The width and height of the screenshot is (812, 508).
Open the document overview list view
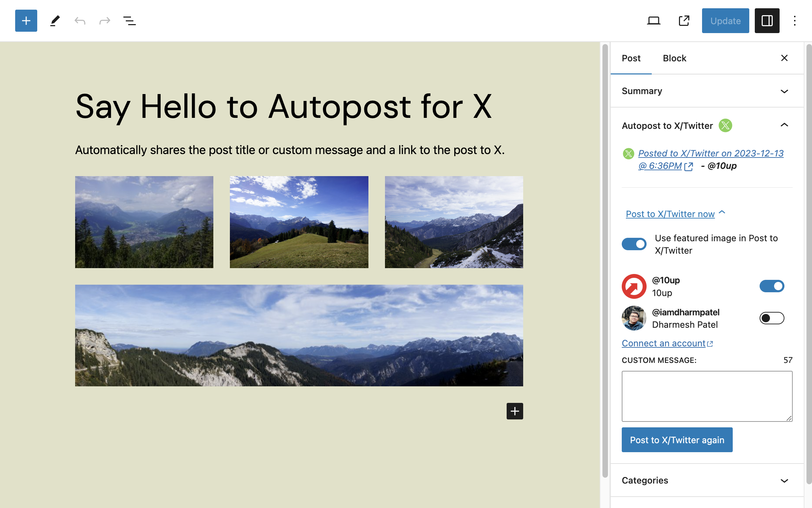(x=129, y=21)
